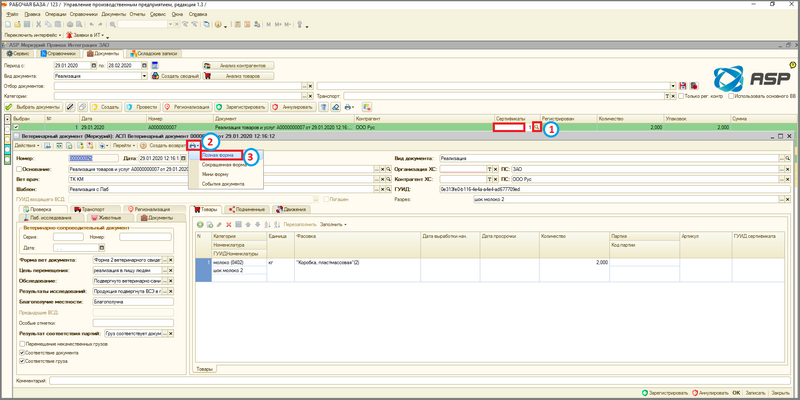Open calendar picker for Период с date

(93, 65)
